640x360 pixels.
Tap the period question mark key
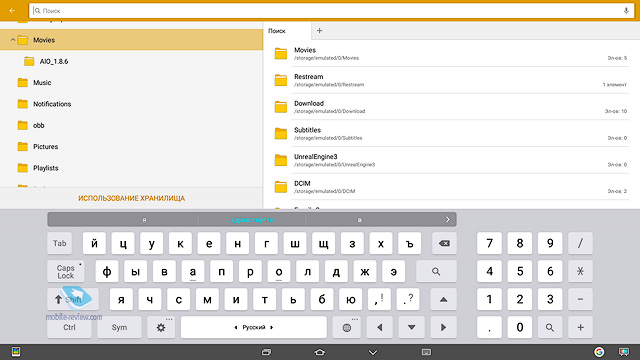click(x=408, y=299)
